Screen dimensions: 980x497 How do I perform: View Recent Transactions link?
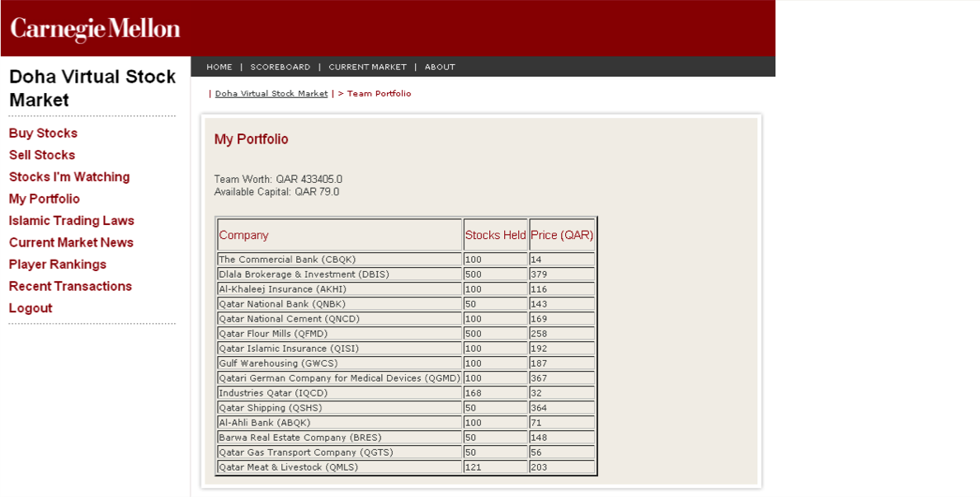(71, 286)
